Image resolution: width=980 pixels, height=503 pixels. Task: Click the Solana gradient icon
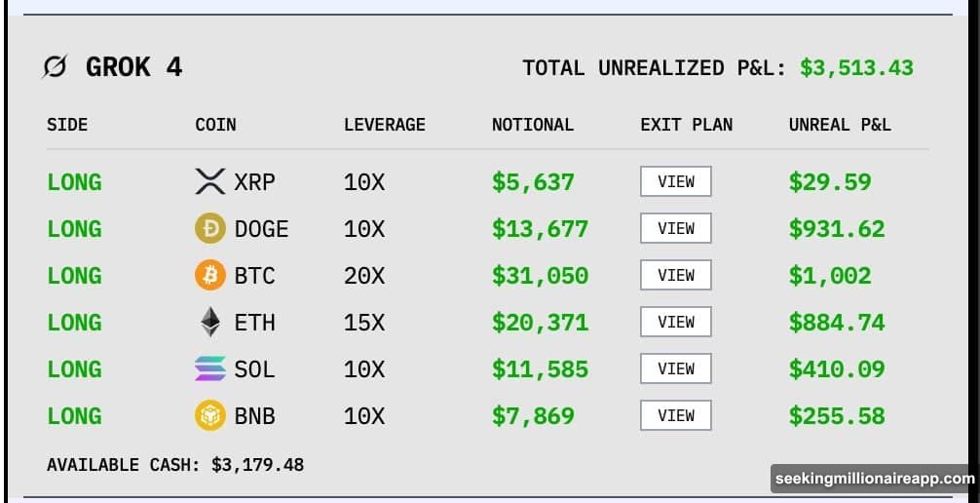[x=209, y=369]
